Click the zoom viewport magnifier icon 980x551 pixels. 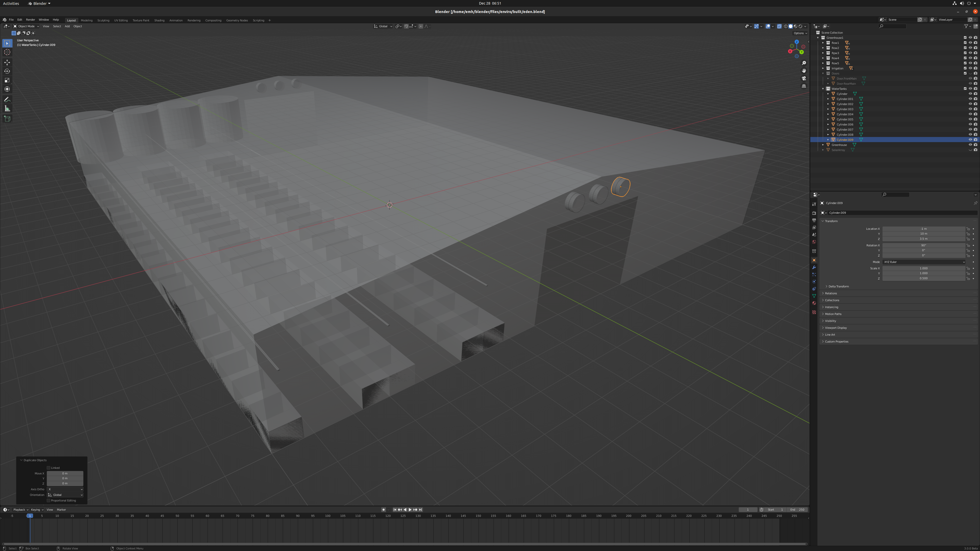pos(804,63)
